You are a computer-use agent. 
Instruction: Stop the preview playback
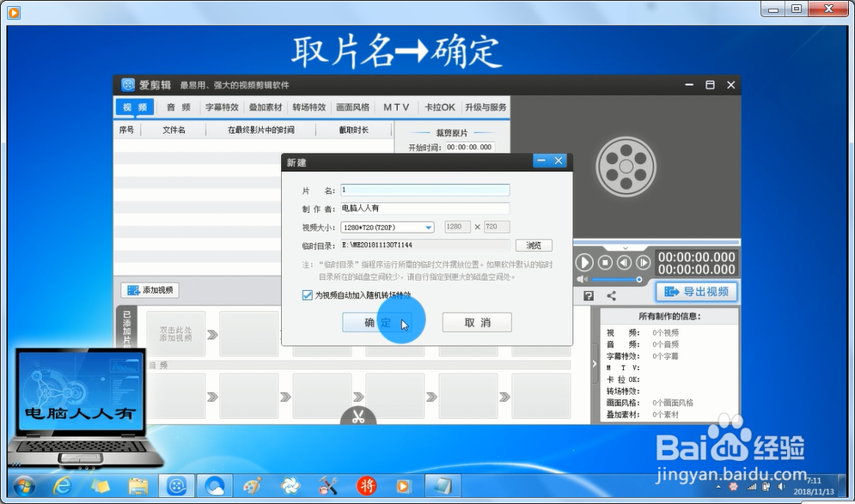pyautogui.click(x=605, y=263)
